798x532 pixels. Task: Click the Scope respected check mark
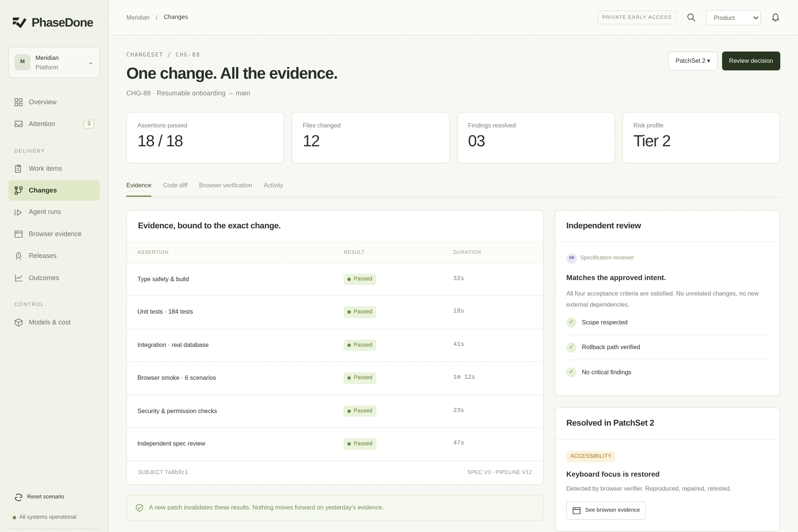(x=571, y=322)
